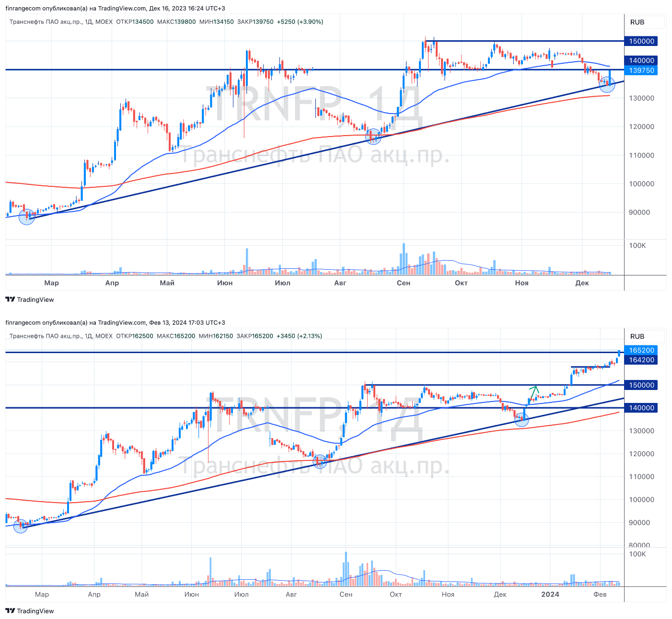The height and width of the screenshot is (619, 672).
Task: Click the 2024 year label on the time axis
Action: (550, 594)
